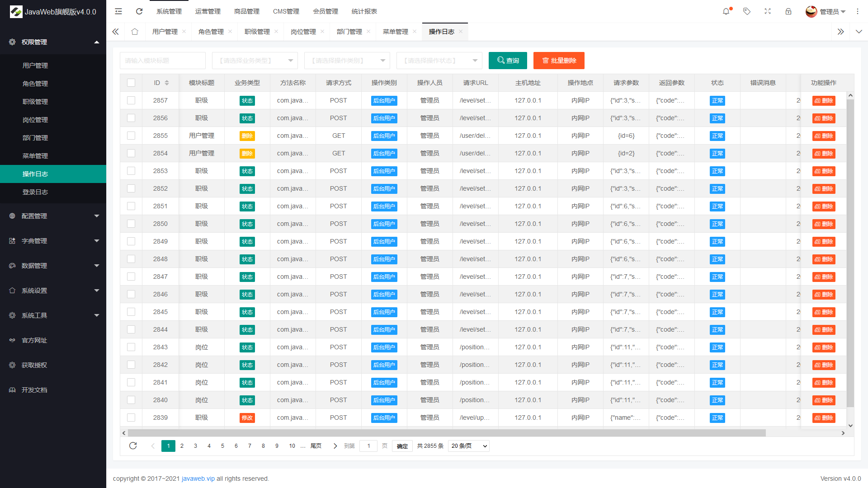Go to page 5 in pagination
The image size is (868, 488).
(222, 446)
